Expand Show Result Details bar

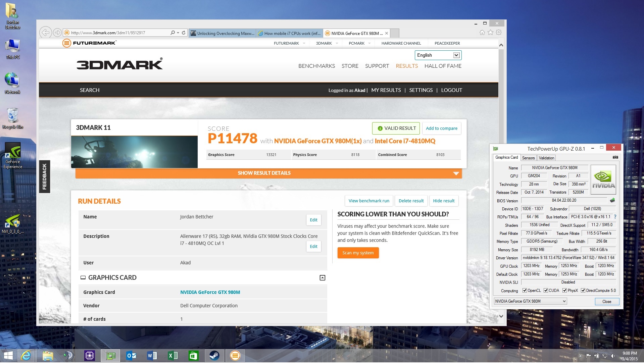[x=268, y=173]
